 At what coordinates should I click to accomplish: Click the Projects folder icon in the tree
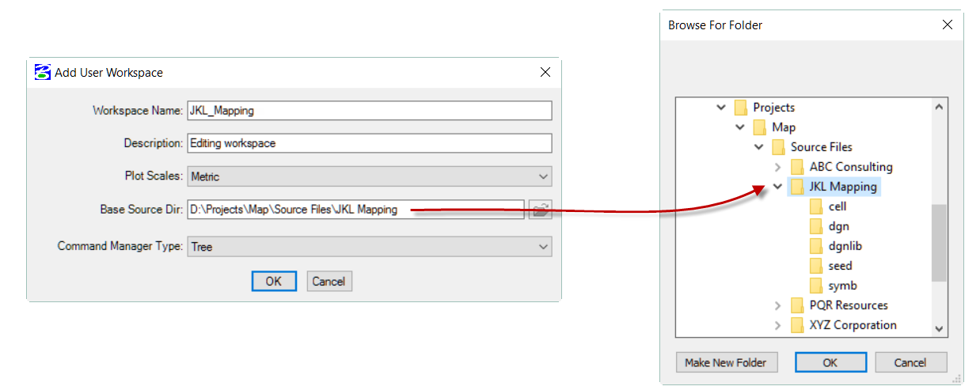coord(741,108)
